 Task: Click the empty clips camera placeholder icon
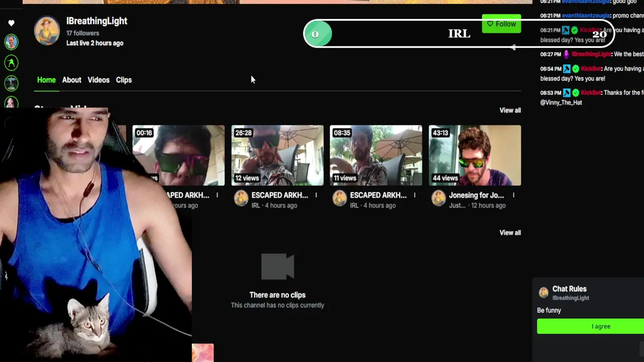click(x=278, y=266)
